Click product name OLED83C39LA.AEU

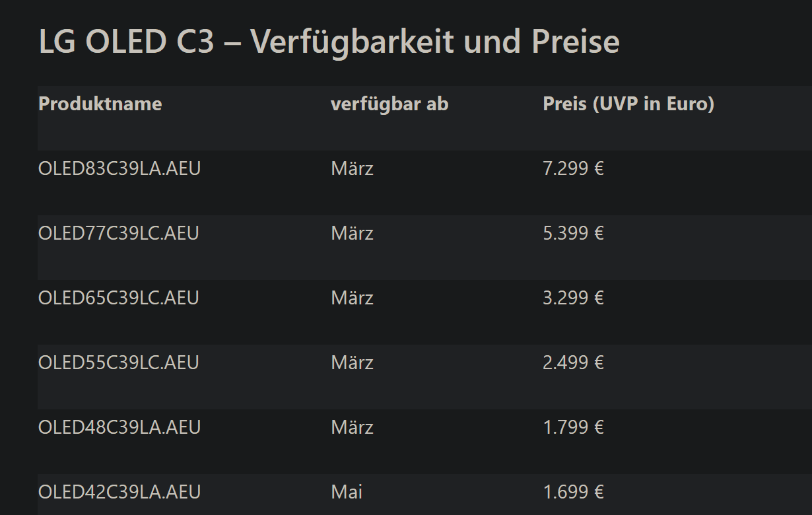click(x=119, y=169)
